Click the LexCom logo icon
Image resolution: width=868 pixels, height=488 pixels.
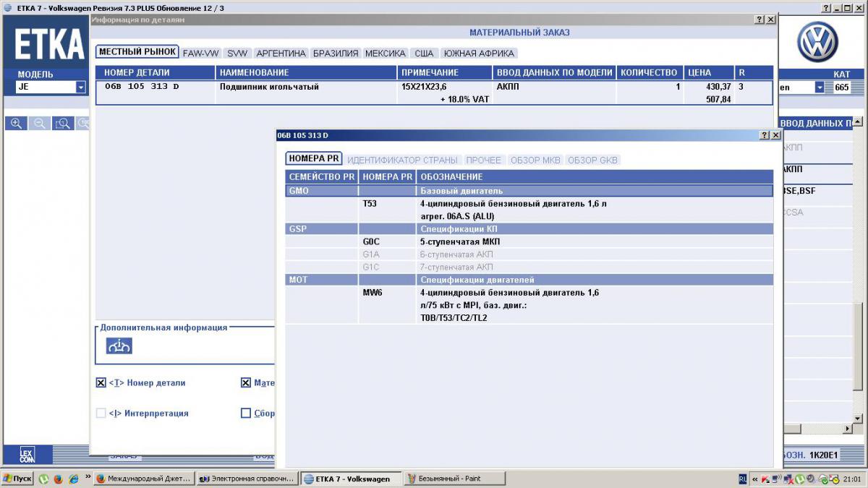[27, 455]
